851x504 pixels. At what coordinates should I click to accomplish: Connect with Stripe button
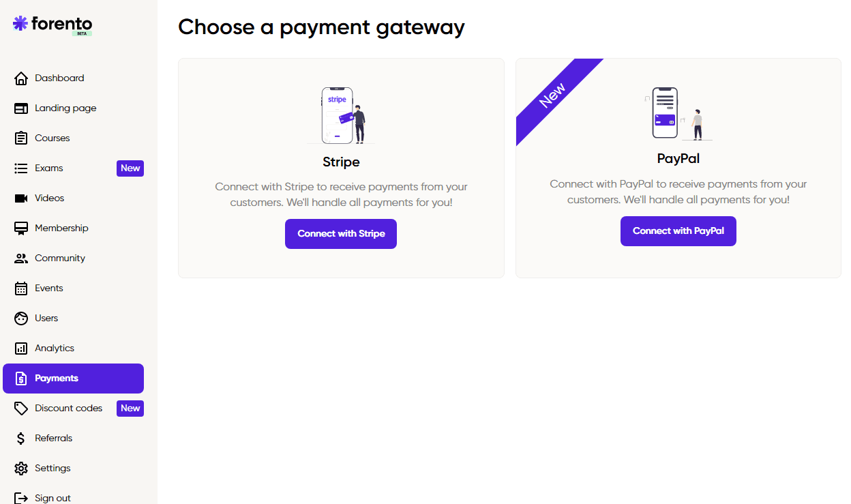pyautogui.click(x=341, y=234)
